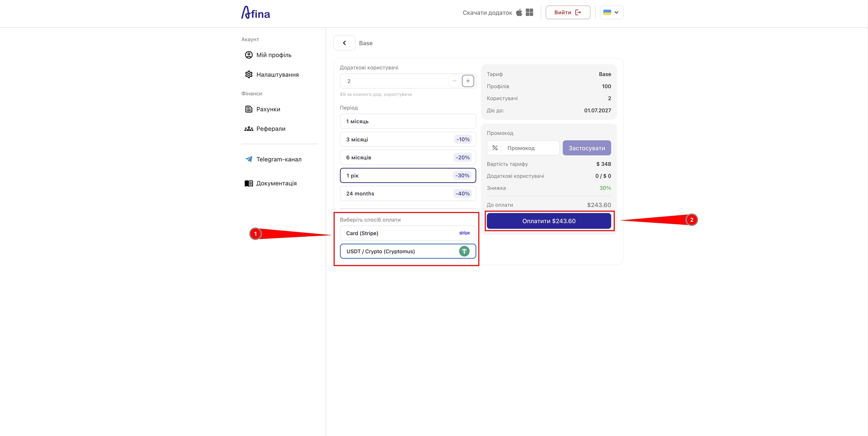Download the Apple app via apple icon

(519, 12)
